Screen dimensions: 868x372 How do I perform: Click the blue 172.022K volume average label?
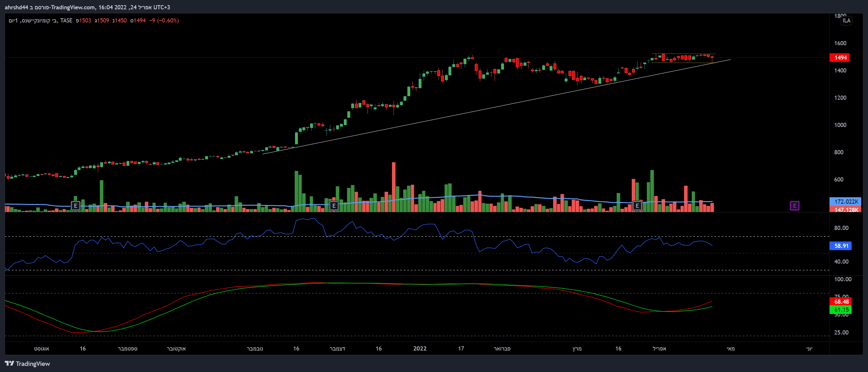point(845,201)
